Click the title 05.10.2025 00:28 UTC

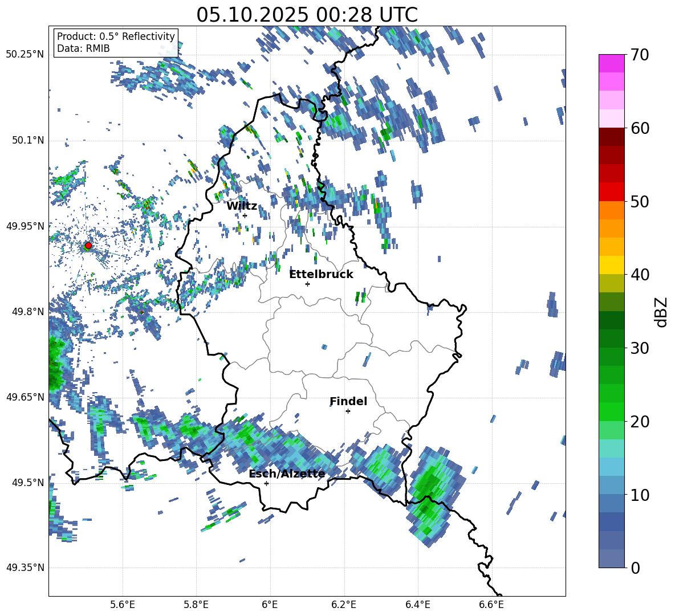pyautogui.click(x=307, y=15)
